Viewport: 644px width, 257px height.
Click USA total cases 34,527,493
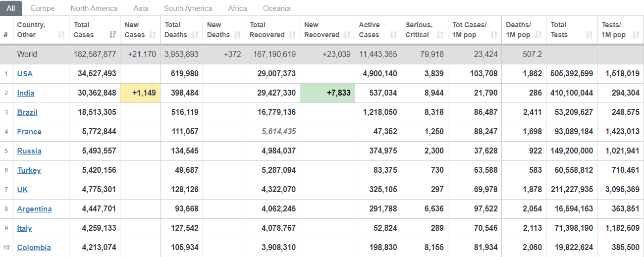coord(97,74)
